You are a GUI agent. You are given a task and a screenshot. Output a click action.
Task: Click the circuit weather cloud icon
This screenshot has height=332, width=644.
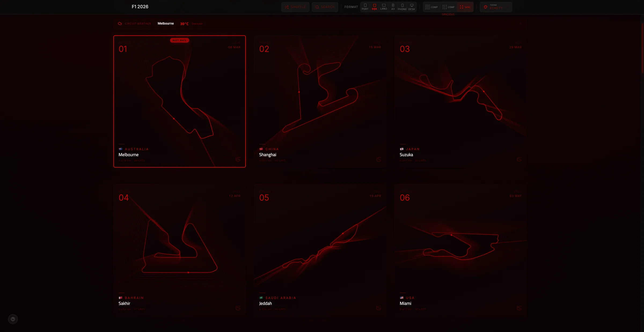[120, 24]
